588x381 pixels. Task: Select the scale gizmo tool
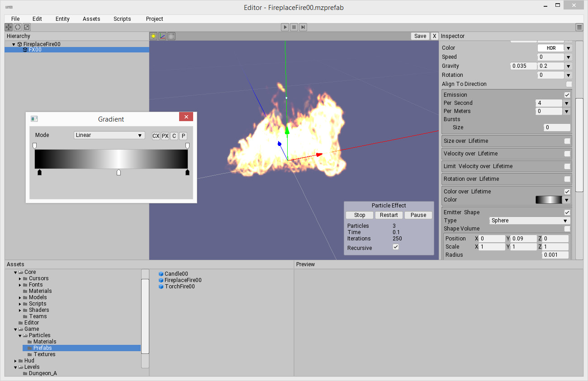[x=27, y=27]
